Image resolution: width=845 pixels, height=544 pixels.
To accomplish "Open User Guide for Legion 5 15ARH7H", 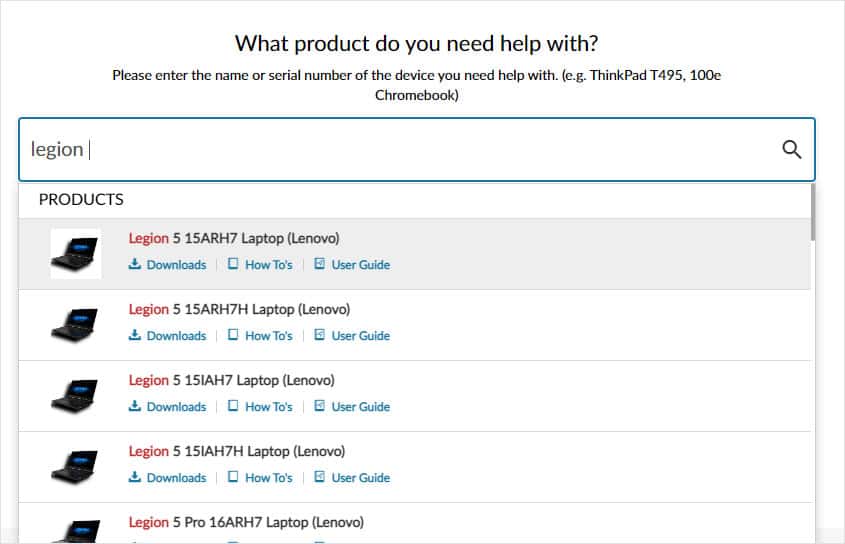I will (x=352, y=336).
